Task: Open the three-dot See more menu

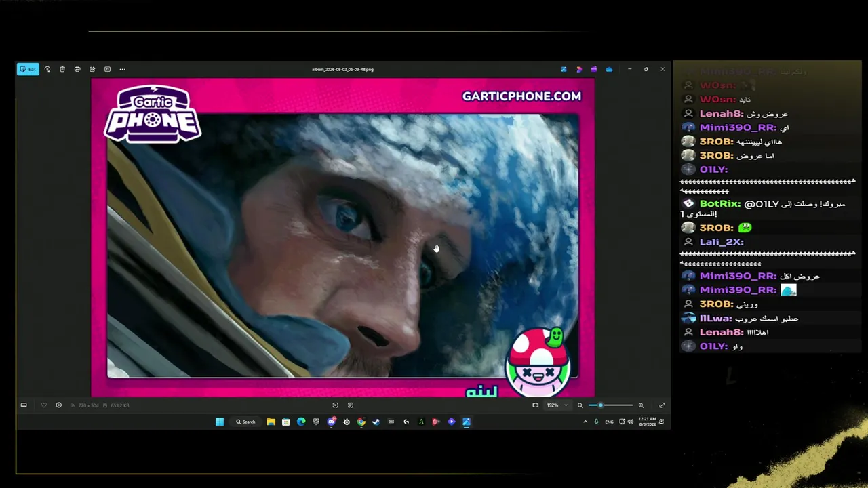Action: coord(122,69)
